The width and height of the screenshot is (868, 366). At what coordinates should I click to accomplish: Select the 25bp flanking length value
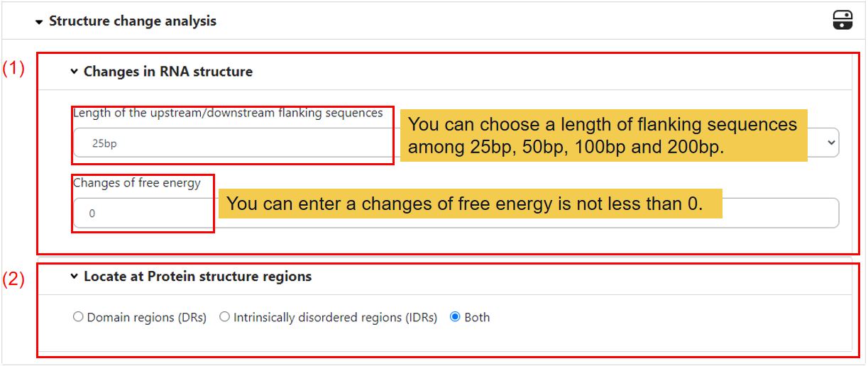point(104,144)
